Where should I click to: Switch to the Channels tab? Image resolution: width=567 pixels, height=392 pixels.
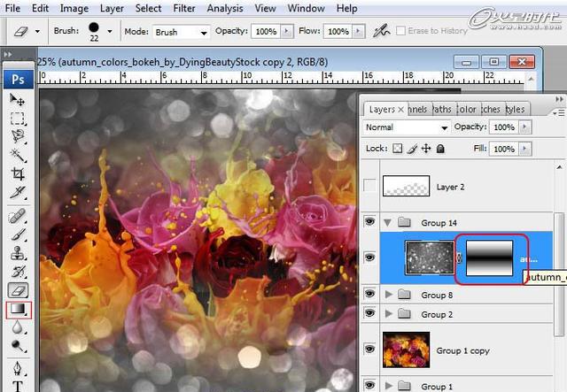pyautogui.click(x=419, y=109)
